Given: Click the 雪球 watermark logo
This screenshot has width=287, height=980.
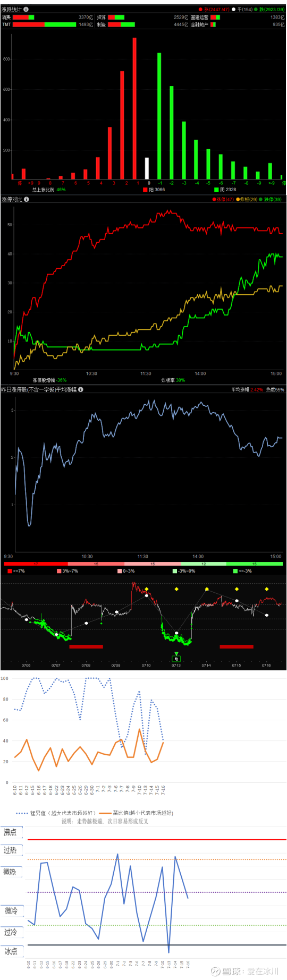Looking at the screenshot, I should click(215, 971).
